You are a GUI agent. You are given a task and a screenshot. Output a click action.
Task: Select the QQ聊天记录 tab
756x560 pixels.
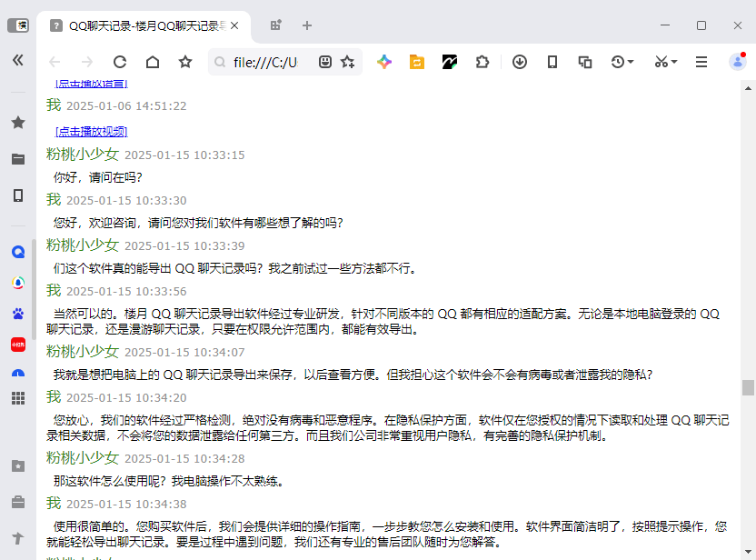[x=144, y=26]
